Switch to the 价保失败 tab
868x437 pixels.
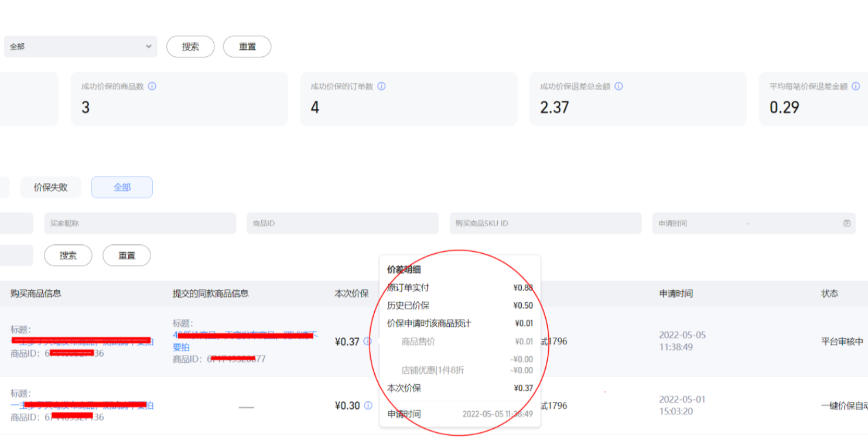50,187
